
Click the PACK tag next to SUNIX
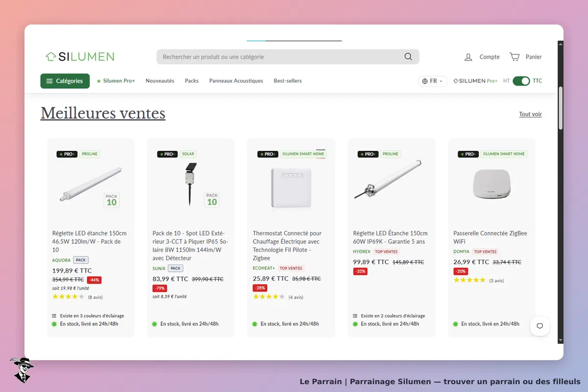(x=175, y=269)
